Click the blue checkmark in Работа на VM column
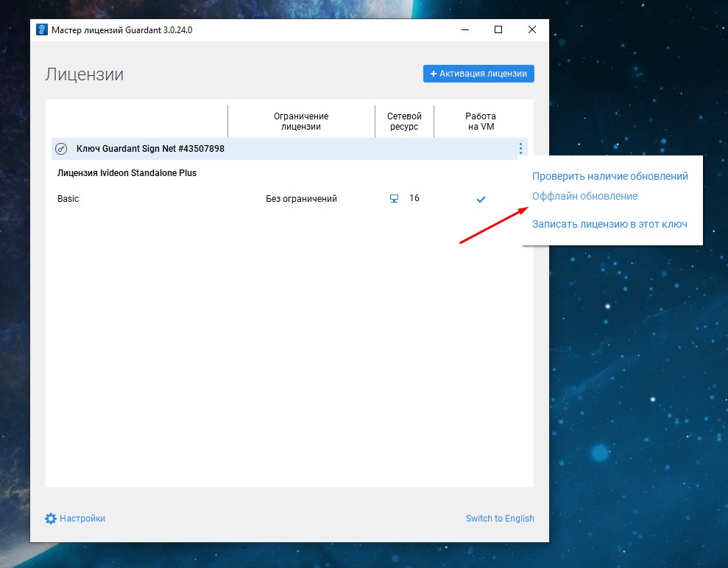Viewport: 728px width, 568px height. (x=481, y=200)
